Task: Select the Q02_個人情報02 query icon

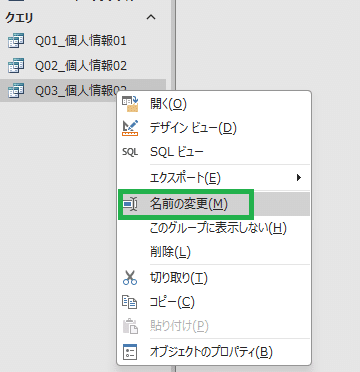Action: [16, 65]
